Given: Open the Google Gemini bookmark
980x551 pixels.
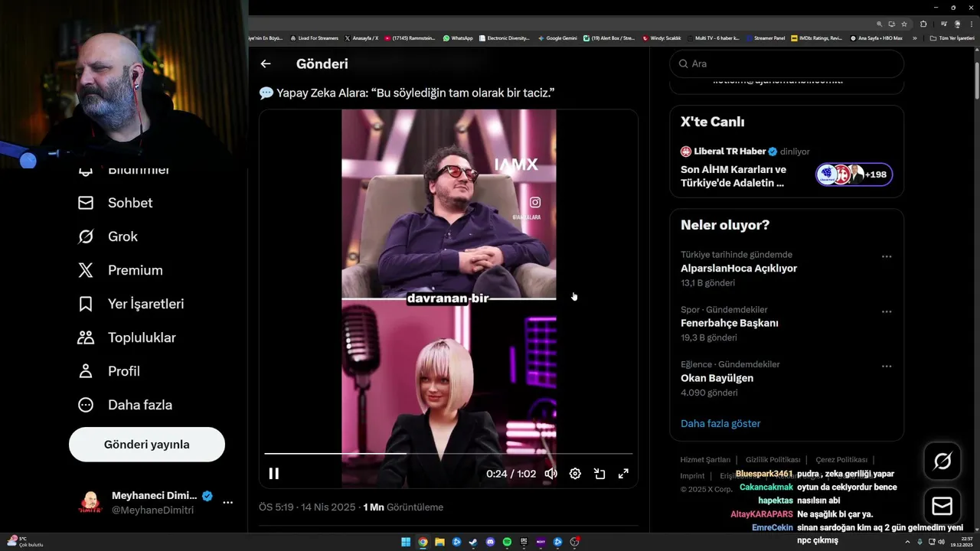Looking at the screenshot, I should [x=557, y=37].
